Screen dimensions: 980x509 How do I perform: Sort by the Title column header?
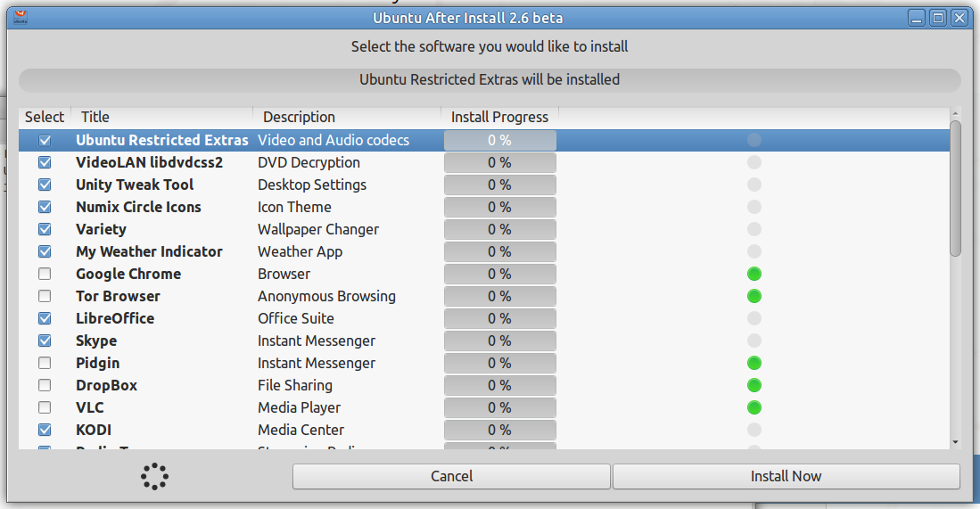tap(162, 117)
